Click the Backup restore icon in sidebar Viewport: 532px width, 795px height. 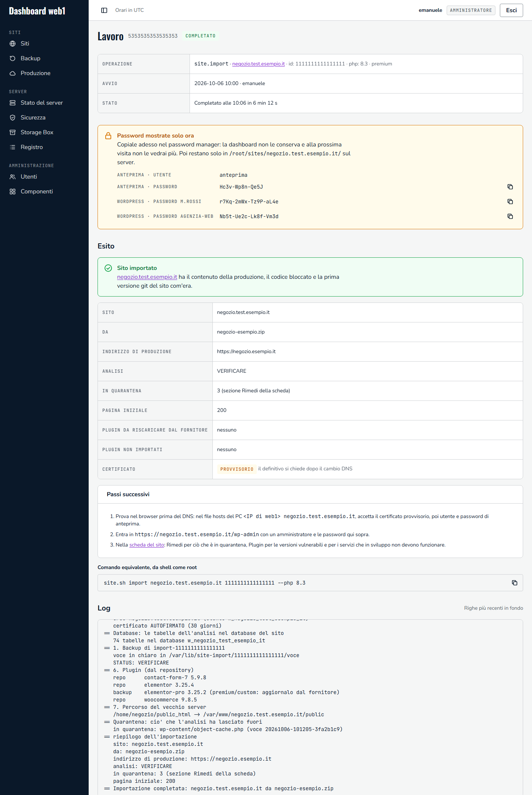[13, 58]
